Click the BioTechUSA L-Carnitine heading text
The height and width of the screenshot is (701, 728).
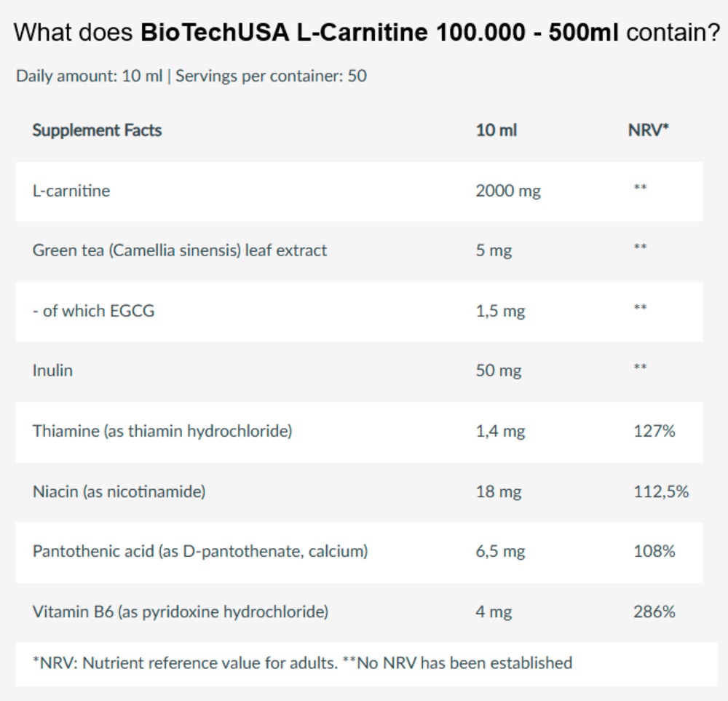[367, 33]
